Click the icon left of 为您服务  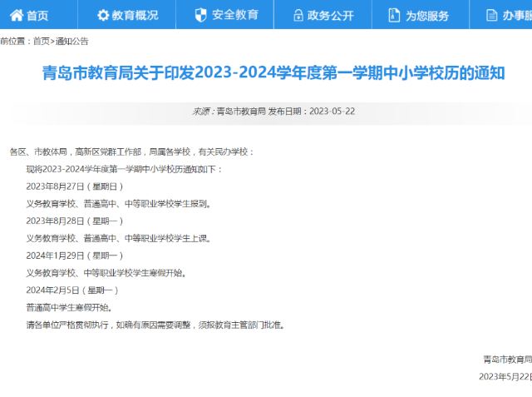394,16
